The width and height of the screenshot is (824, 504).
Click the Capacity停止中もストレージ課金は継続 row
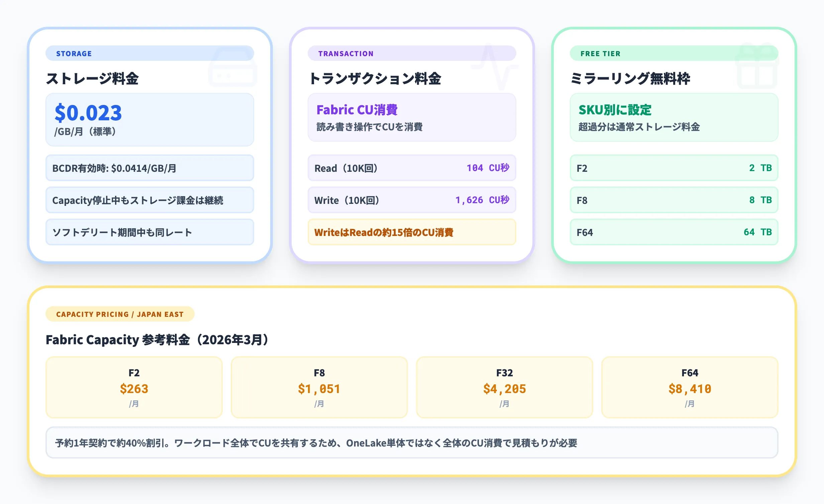149,200
